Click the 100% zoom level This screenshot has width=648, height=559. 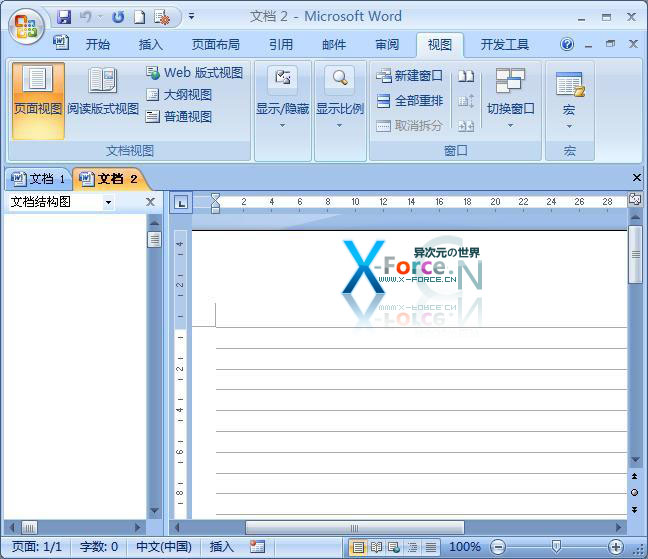[465, 547]
